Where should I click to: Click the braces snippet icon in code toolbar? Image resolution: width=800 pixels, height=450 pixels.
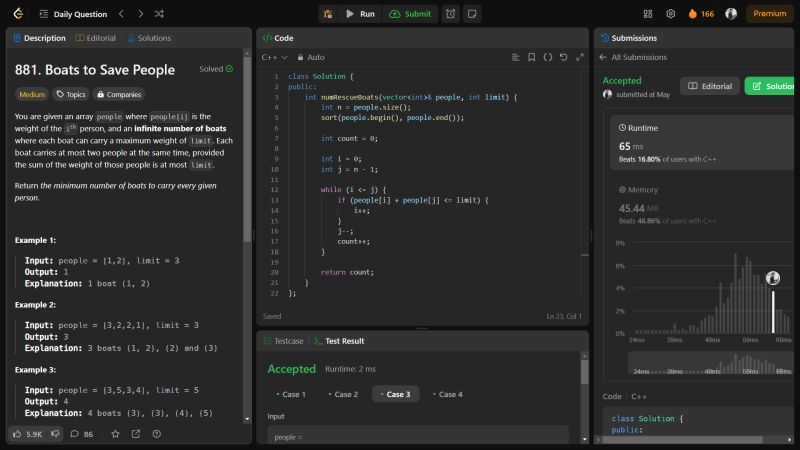click(x=547, y=57)
